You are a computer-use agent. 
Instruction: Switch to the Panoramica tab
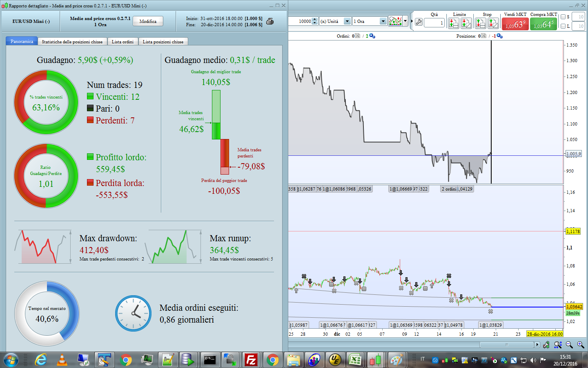click(22, 41)
